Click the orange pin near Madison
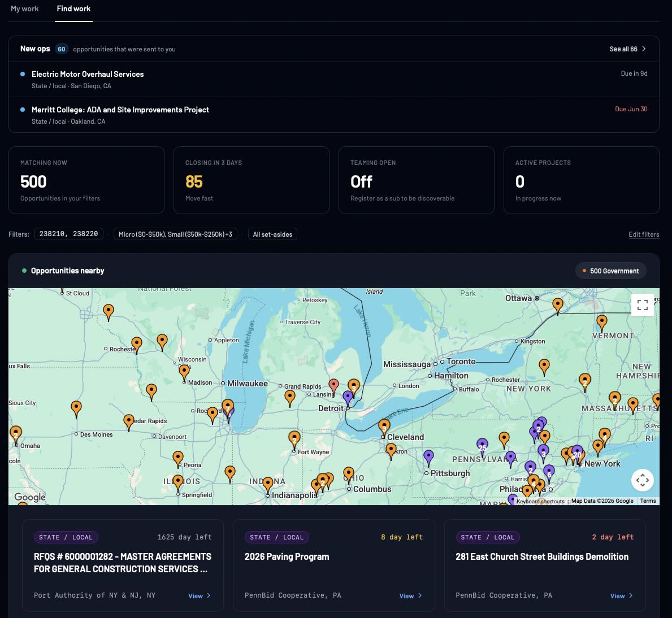 pos(184,371)
